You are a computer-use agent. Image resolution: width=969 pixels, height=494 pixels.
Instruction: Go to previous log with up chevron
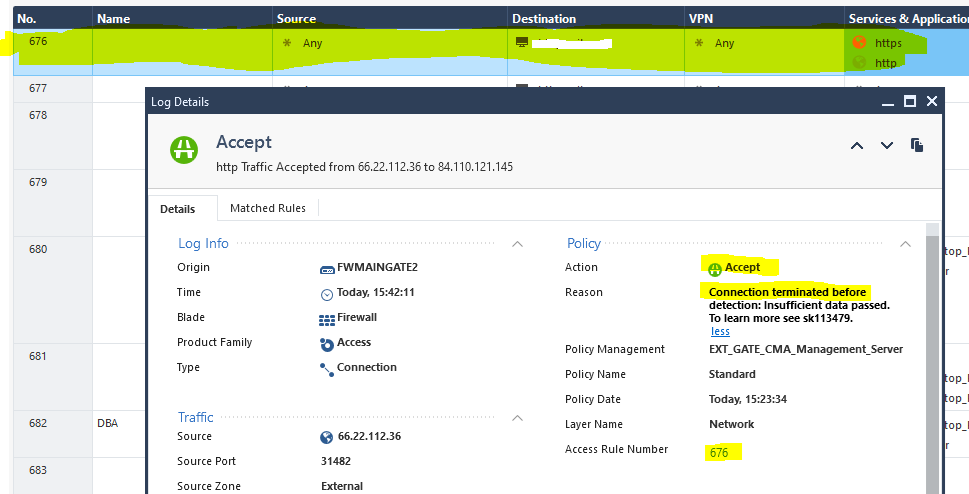(x=857, y=146)
